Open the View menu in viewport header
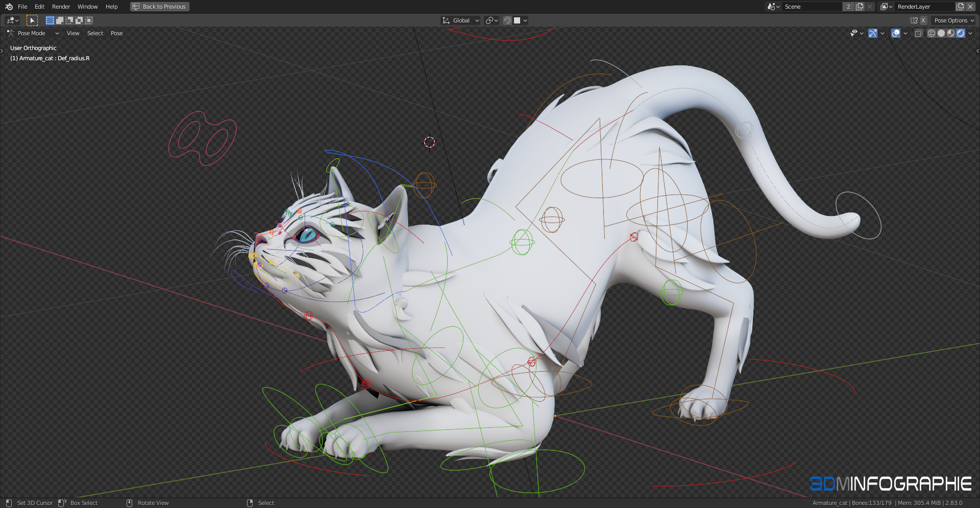This screenshot has width=980, height=508. click(x=73, y=33)
